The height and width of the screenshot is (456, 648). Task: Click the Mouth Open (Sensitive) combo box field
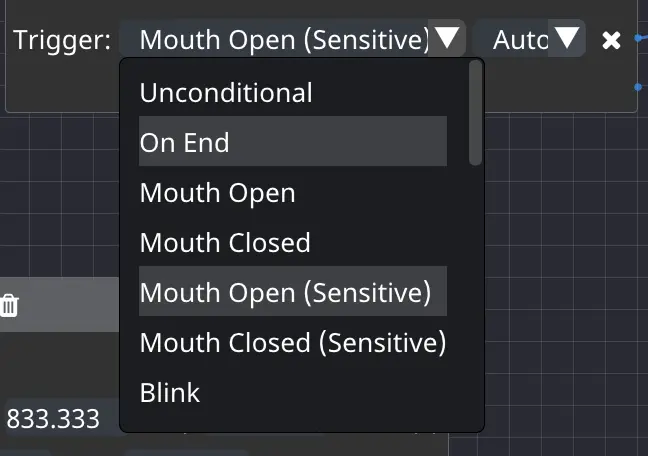pyautogui.click(x=293, y=38)
